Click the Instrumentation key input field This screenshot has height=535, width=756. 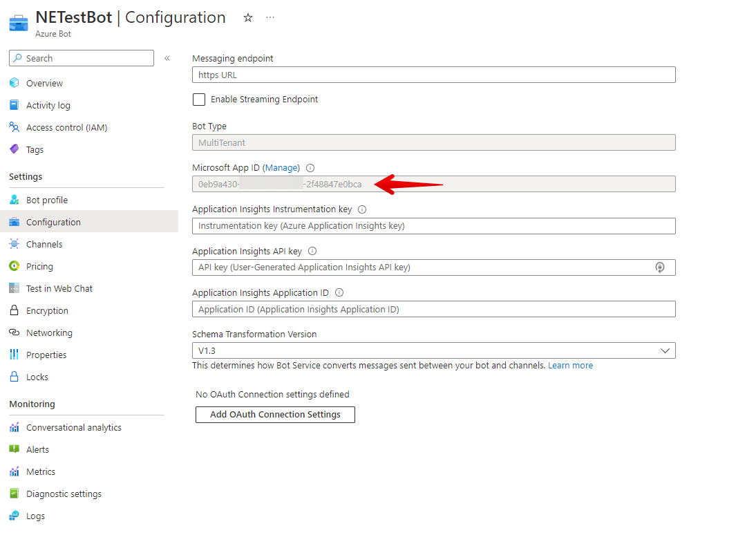434,226
